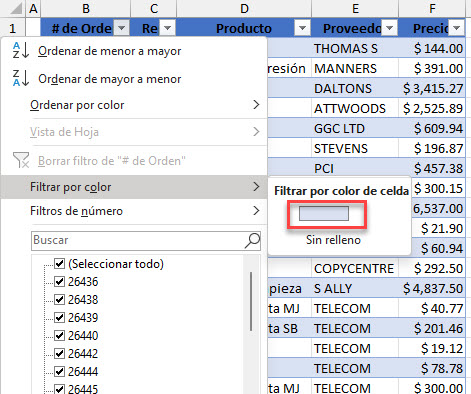Click the Producto header cell
The image size is (471, 394).
[244, 28]
